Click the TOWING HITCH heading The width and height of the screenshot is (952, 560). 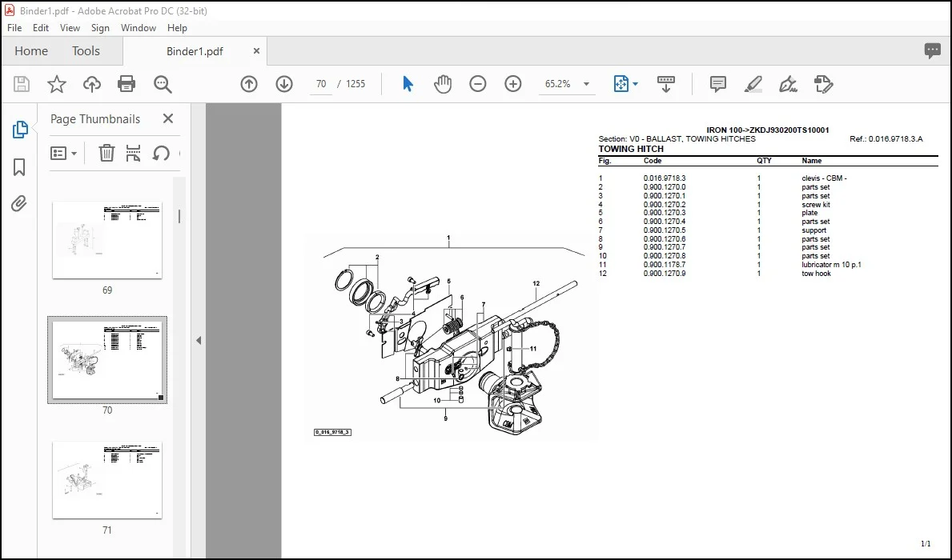click(631, 149)
